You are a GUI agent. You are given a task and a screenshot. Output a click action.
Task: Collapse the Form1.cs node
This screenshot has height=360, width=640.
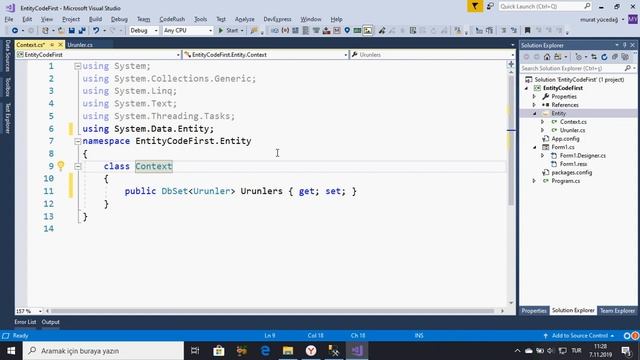534,147
